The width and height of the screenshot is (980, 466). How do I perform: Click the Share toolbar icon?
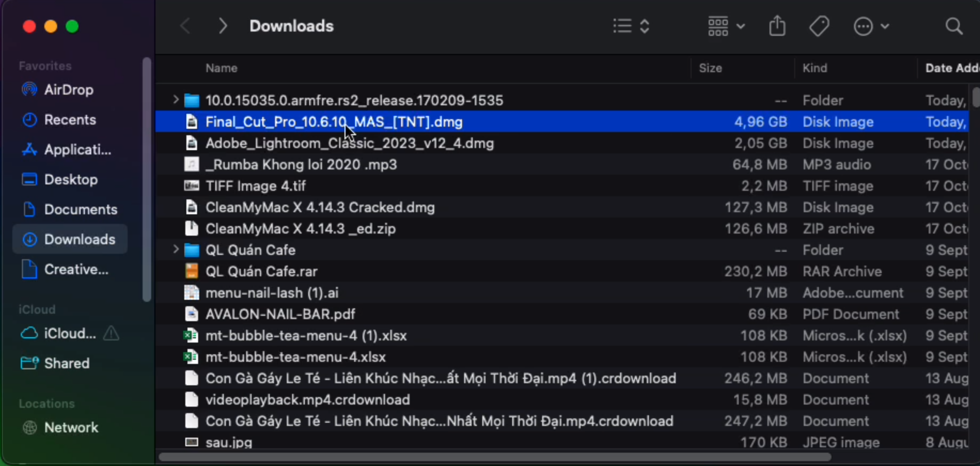777,26
